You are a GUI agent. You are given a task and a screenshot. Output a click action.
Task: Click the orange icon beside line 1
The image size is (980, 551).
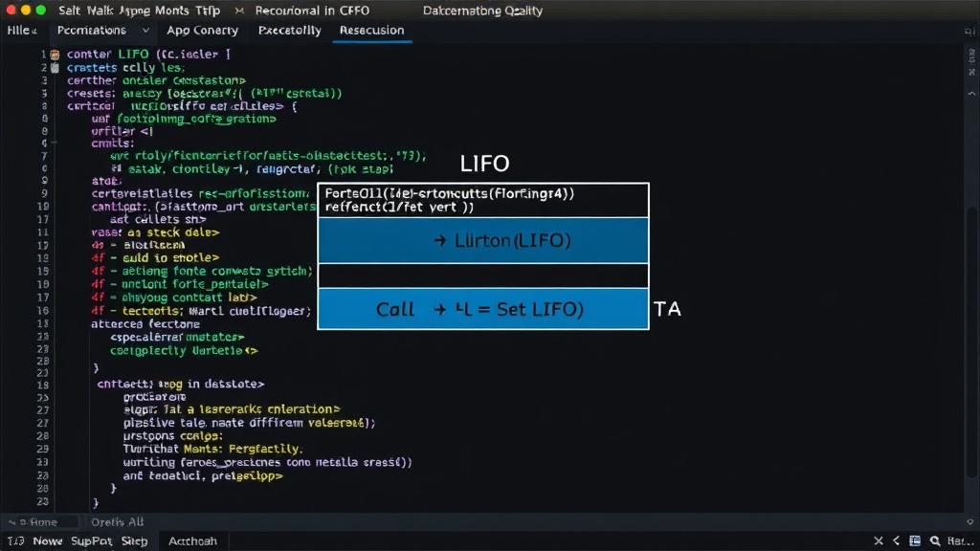(55, 55)
